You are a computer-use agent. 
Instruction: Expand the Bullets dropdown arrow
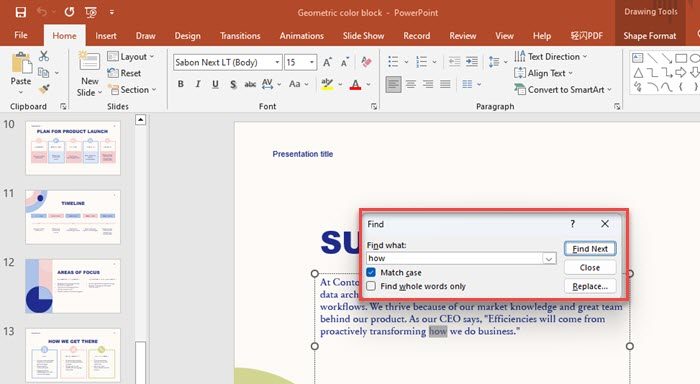pos(406,62)
